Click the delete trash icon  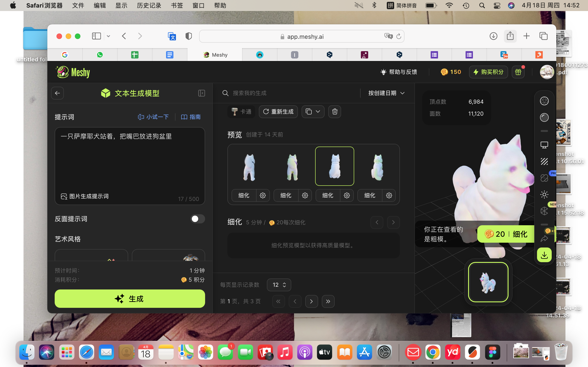pyautogui.click(x=335, y=112)
